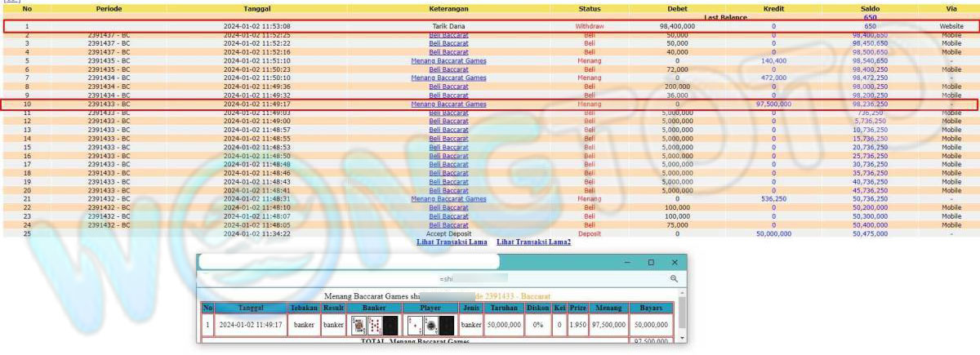
Task: Click the Saldo column header
Action: (x=870, y=8)
